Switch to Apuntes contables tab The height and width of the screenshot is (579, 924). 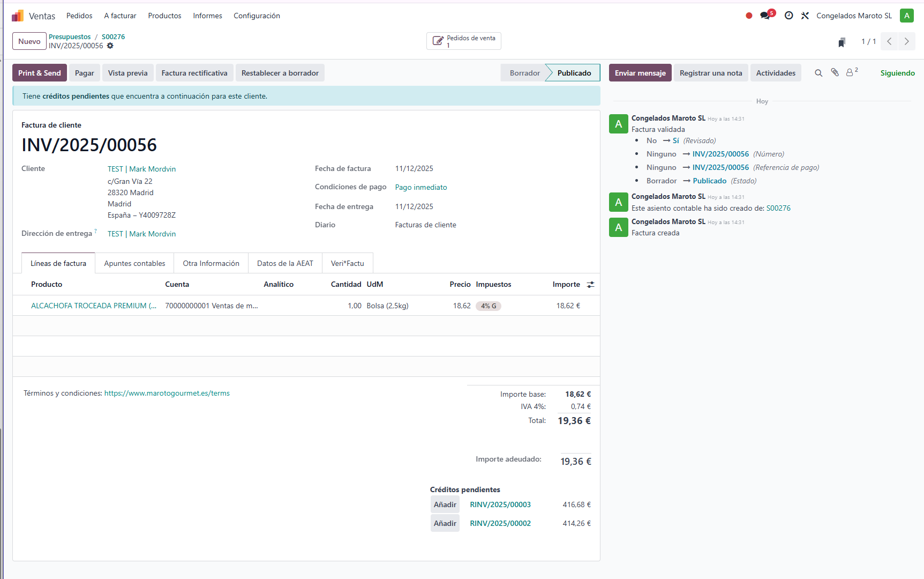[x=134, y=263]
